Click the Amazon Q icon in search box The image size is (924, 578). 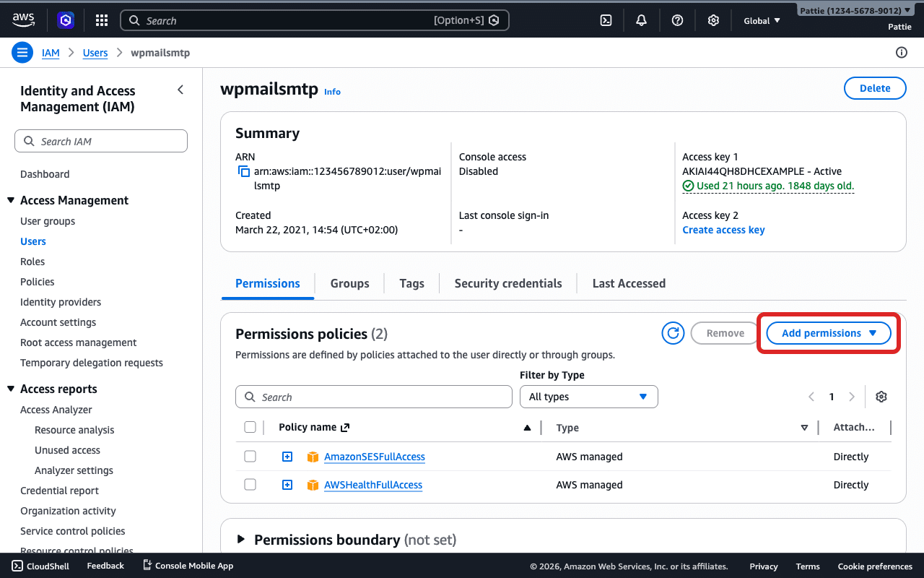click(494, 20)
